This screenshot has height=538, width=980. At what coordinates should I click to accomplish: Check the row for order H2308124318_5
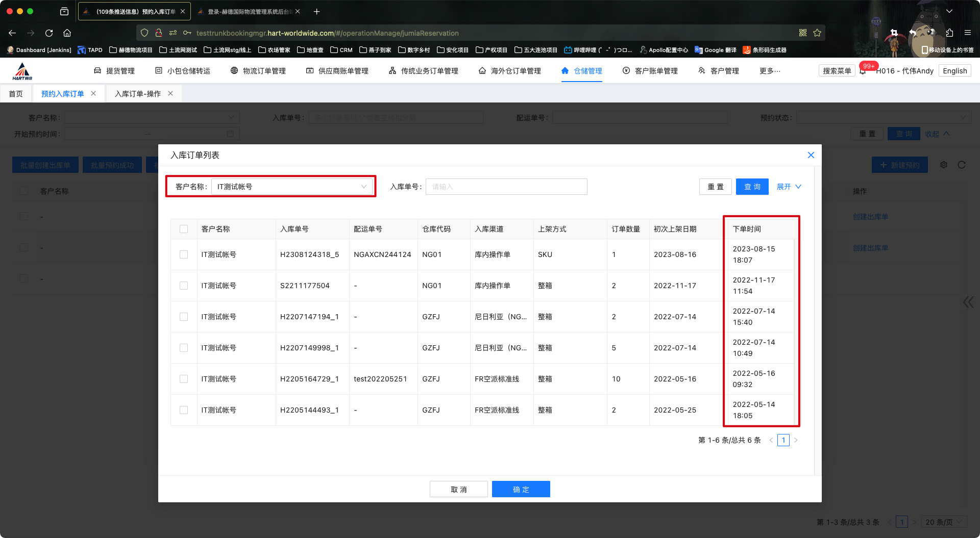[184, 254]
